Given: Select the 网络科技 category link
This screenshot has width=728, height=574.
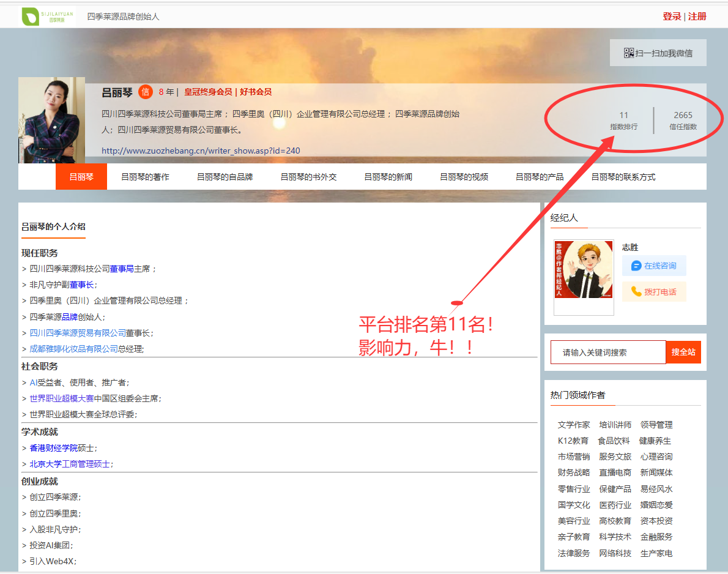Looking at the screenshot, I should point(615,553).
